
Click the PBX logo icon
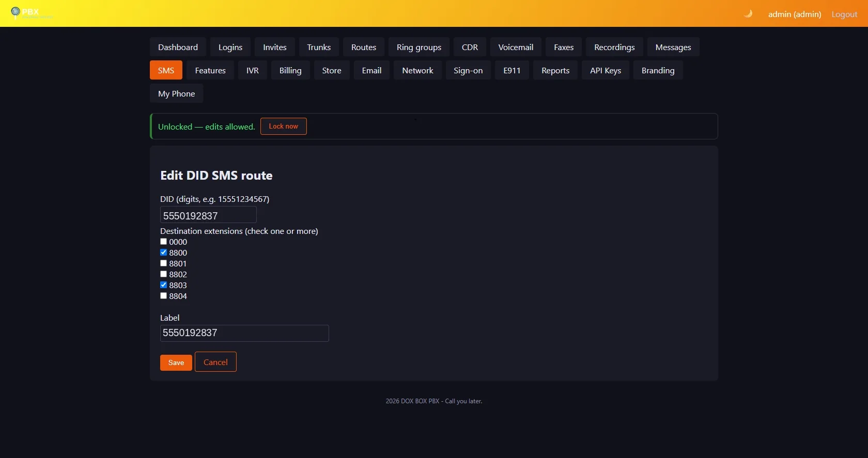(x=16, y=12)
